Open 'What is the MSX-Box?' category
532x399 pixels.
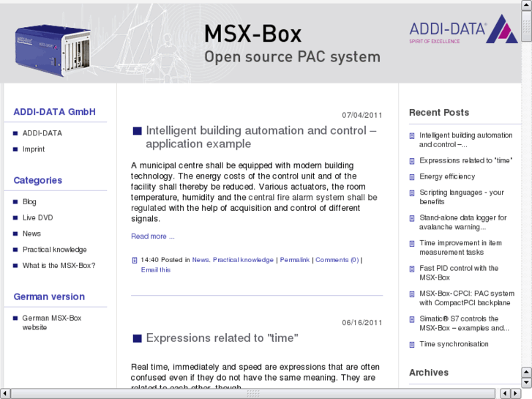[x=59, y=266]
